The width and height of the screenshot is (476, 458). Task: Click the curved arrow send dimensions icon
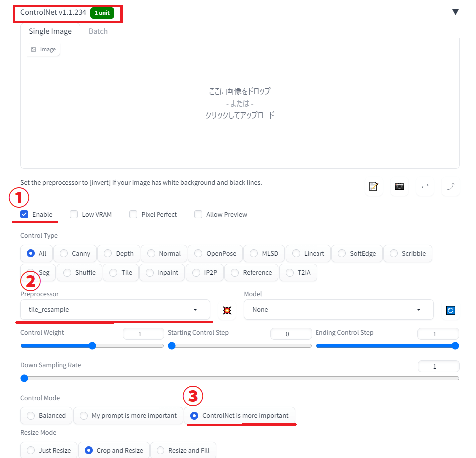(451, 186)
